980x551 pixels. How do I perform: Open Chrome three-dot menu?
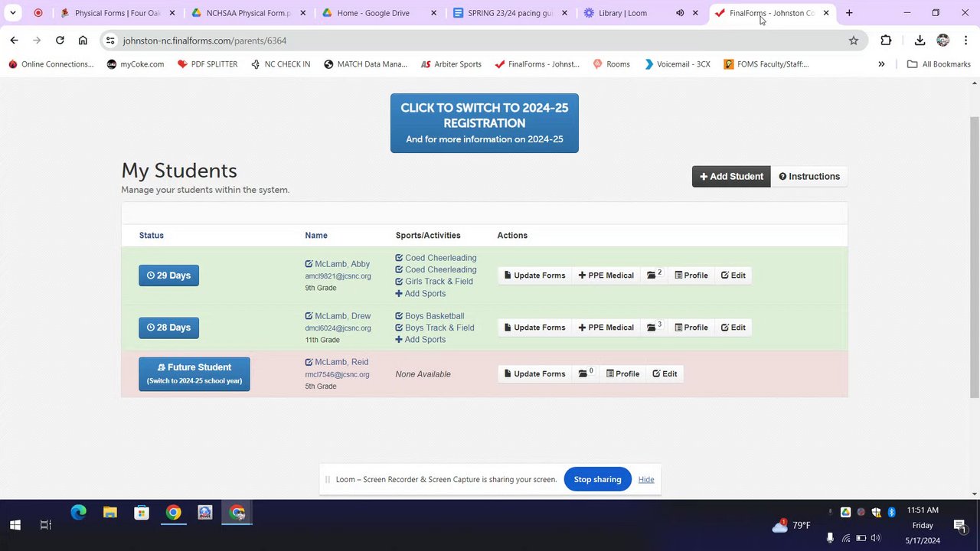965,41
